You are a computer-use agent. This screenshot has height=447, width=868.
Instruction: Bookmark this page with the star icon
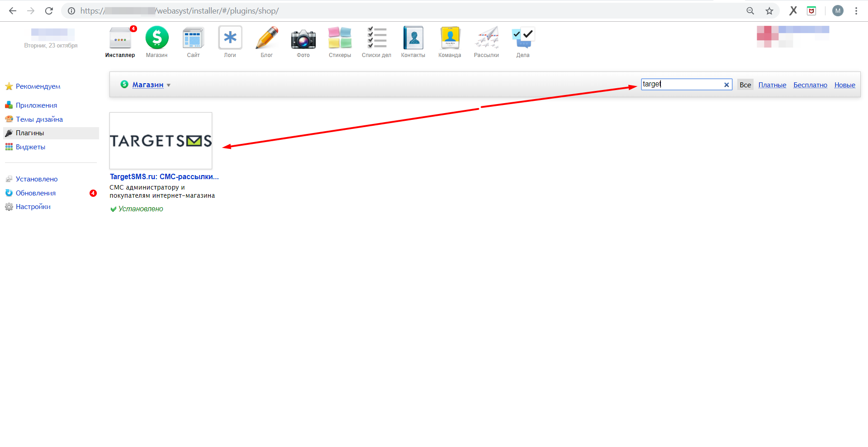769,11
